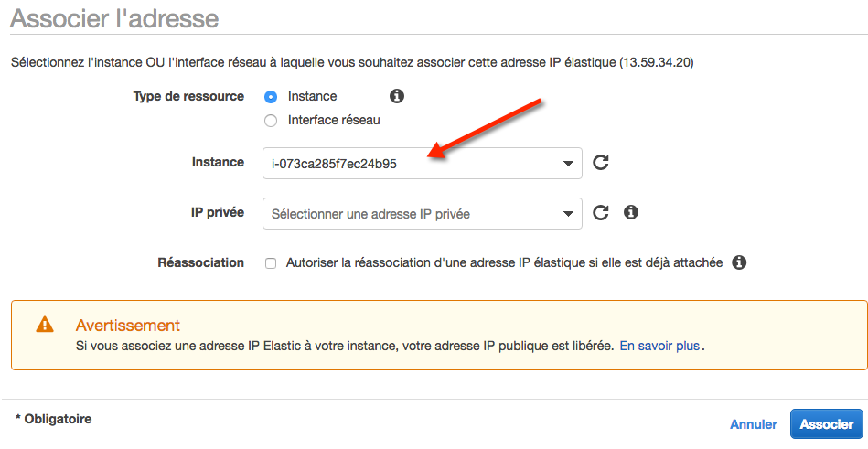This screenshot has width=868, height=449.
Task: Click the arrow on the IP privée combo box
Action: (x=567, y=214)
